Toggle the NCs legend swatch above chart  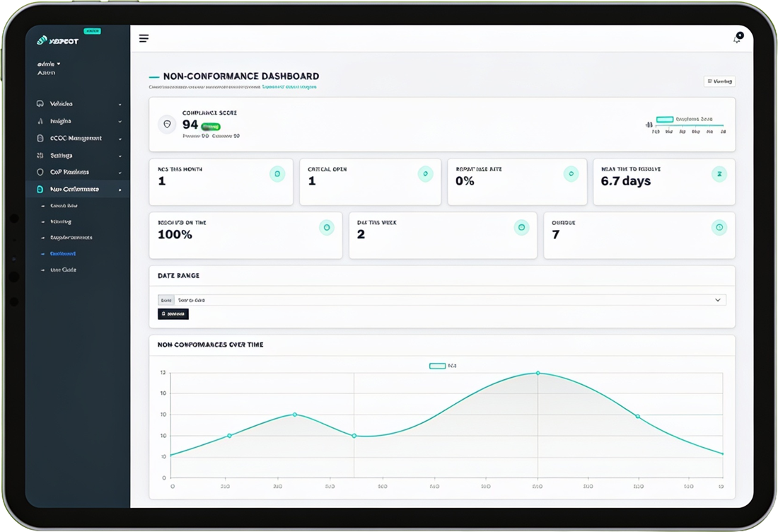[437, 366]
